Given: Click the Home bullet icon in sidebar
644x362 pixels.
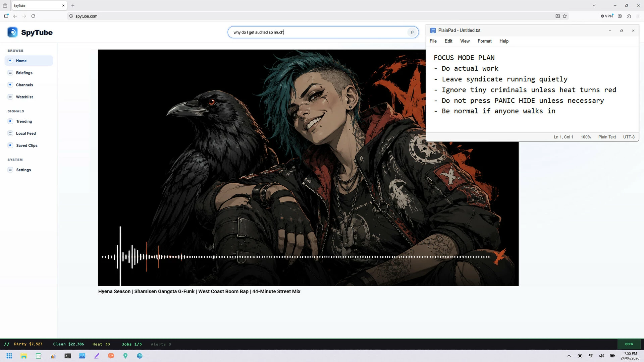Looking at the screenshot, I should click(10, 61).
